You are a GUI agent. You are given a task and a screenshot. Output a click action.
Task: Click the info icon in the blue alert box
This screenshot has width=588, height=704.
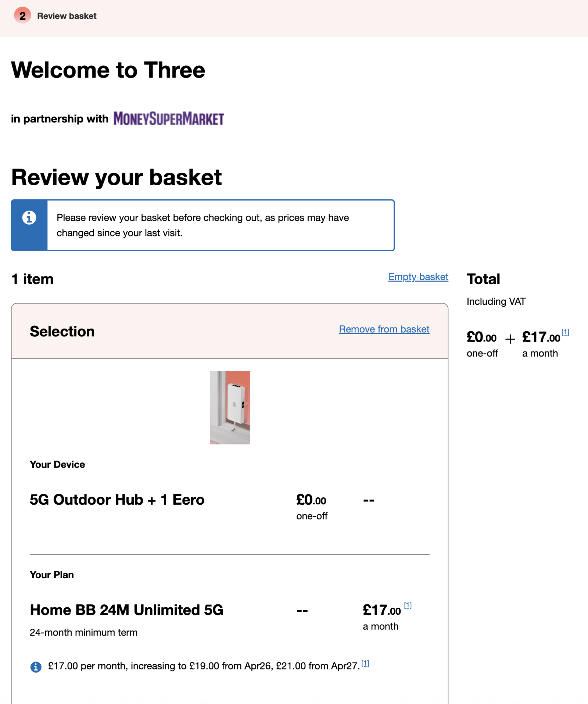click(x=29, y=218)
